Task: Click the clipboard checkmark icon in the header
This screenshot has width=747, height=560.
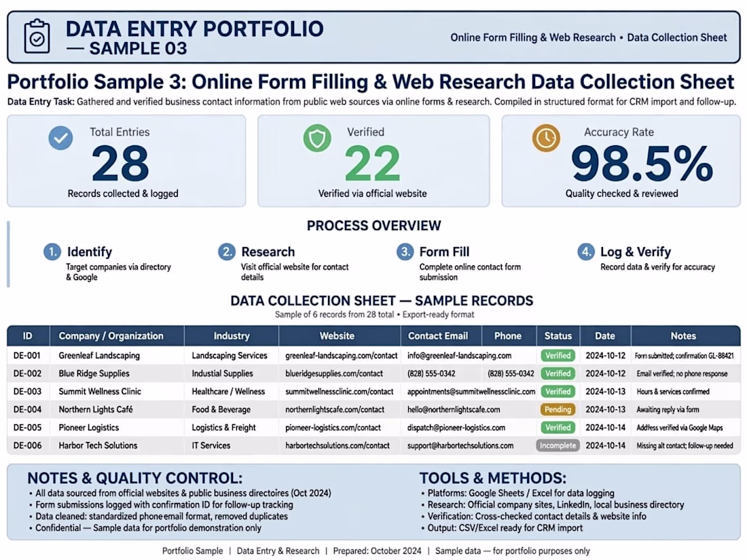Action: click(x=37, y=36)
